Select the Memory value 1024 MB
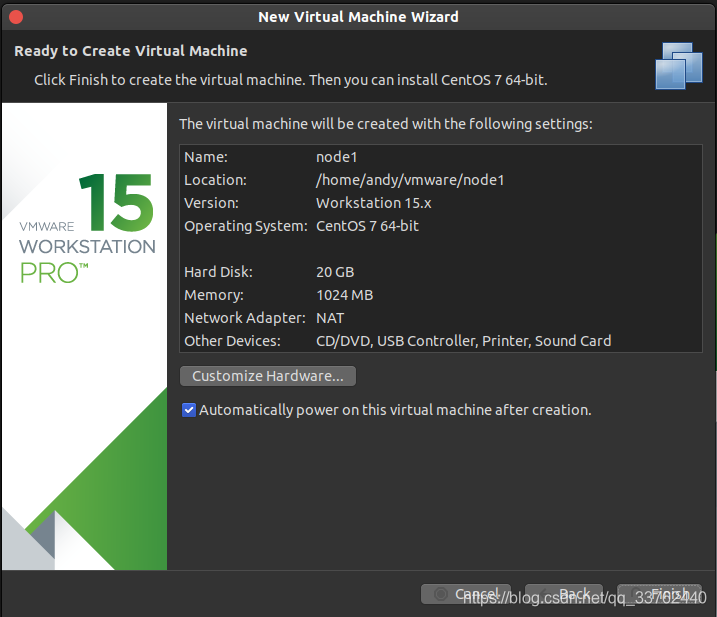The width and height of the screenshot is (717, 617). [345, 295]
